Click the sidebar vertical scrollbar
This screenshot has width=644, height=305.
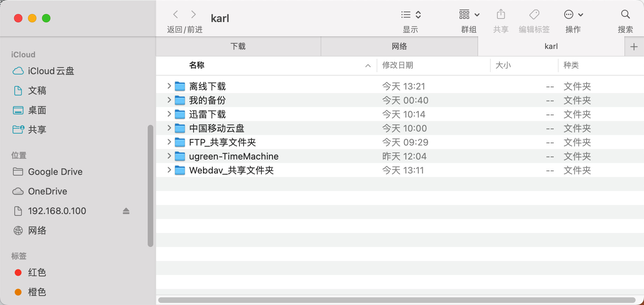[150, 186]
